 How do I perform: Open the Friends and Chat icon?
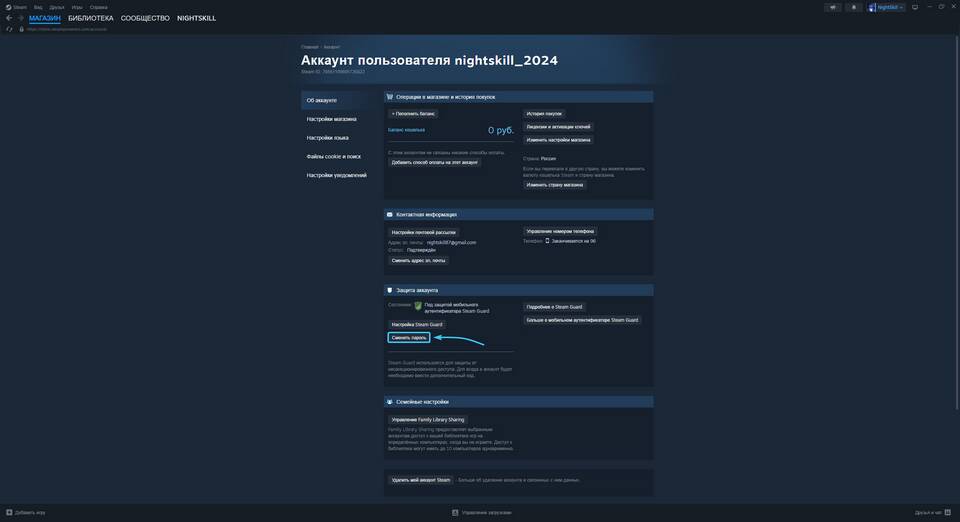(947, 512)
